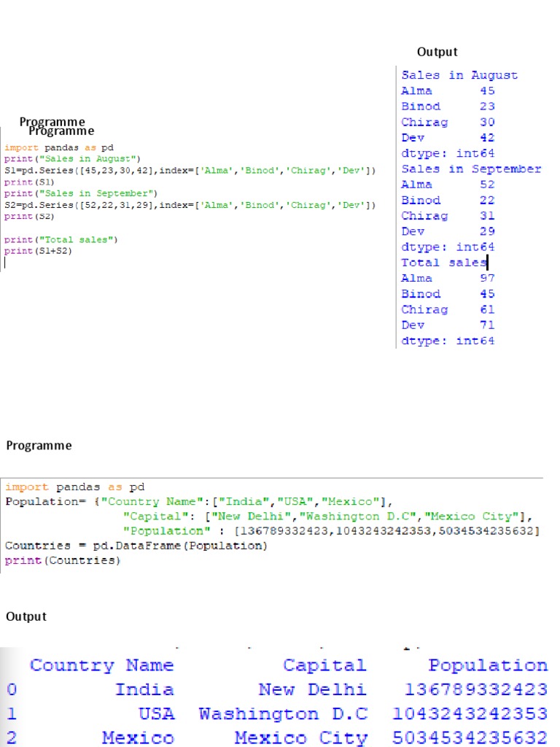This screenshot has height=747, width=560.
Task: Click the "Population" table column header
Action: click(488, 665)
